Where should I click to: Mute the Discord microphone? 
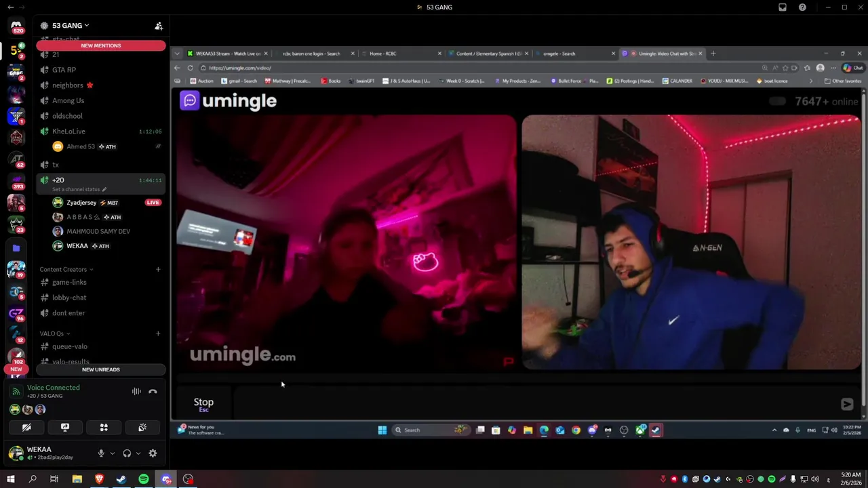(101, 453)
